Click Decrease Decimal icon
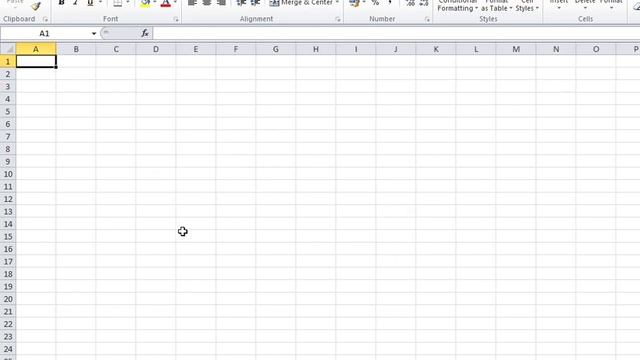Screen dimensions: 640x360 [x=424, y=3]
